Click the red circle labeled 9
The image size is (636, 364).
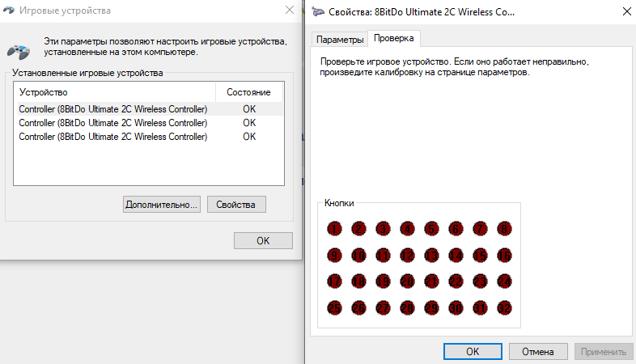pos(334,256)
